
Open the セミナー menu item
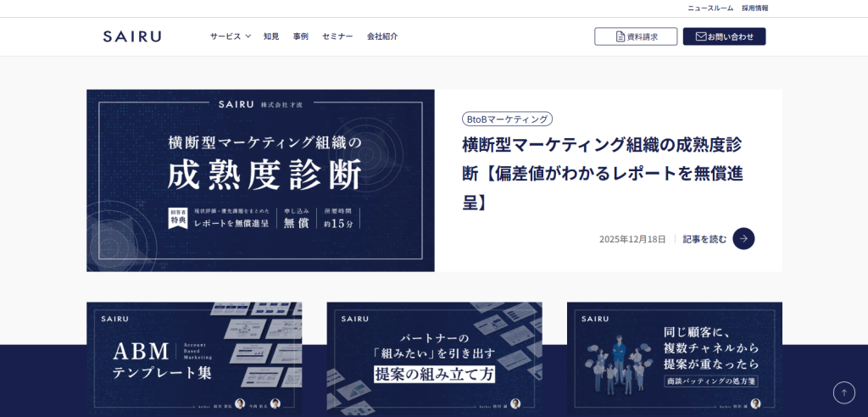click(x=337, y=36)
